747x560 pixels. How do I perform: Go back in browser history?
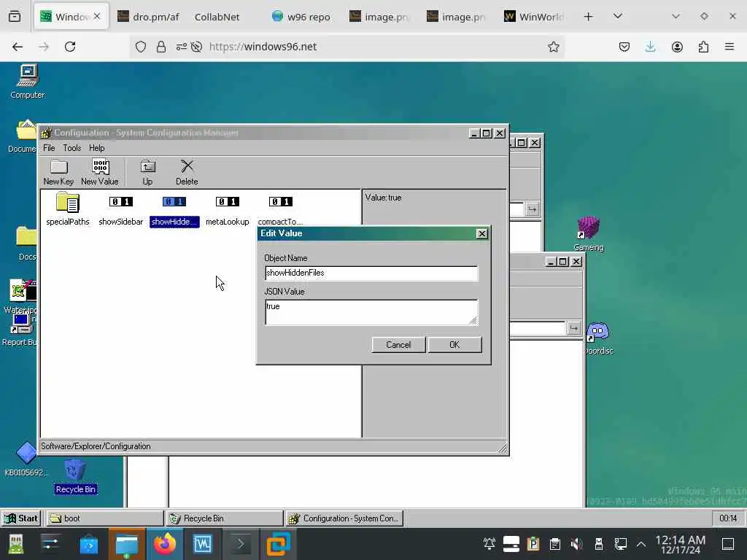[18, 47]
